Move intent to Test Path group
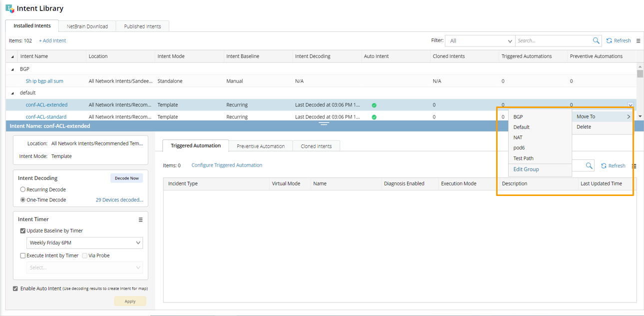Viewport: 644px width, 316px height. [540, 158]
